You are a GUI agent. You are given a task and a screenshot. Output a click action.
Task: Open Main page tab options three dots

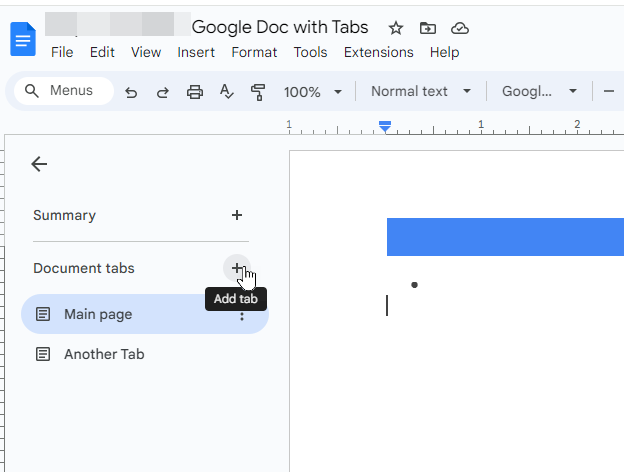[242, 316]
